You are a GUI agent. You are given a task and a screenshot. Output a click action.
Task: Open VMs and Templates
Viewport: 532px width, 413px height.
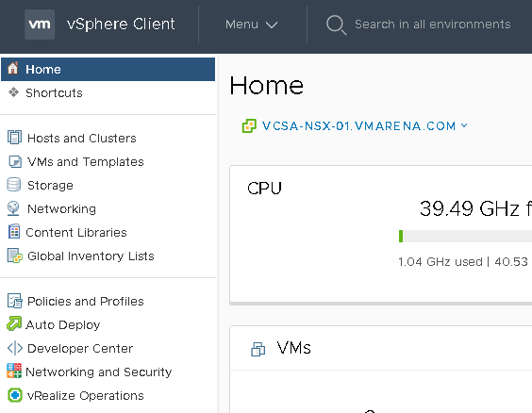point(86,162)
